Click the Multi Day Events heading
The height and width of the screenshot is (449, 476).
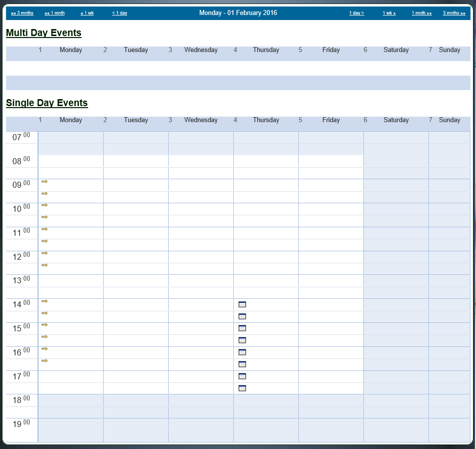point(44,33)
